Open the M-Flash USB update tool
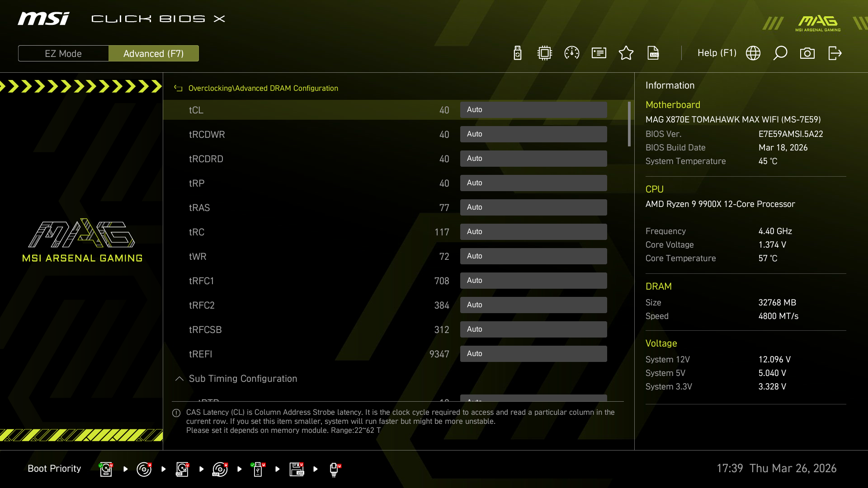Viewport: 868px width, 488px height. [517, 53]
